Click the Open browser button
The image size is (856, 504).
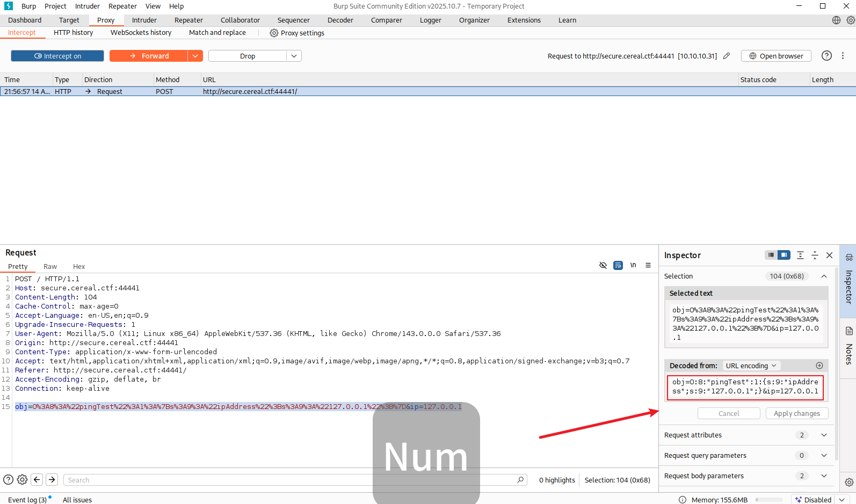776,56
